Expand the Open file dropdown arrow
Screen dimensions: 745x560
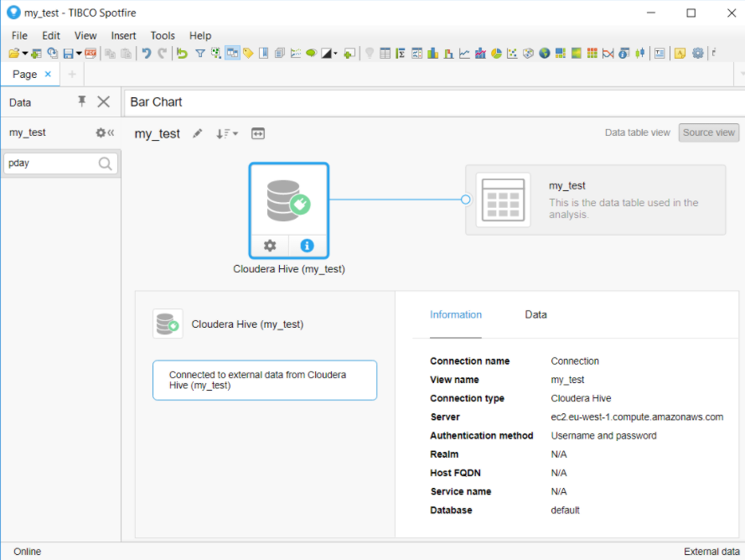(x=24, y=54)
